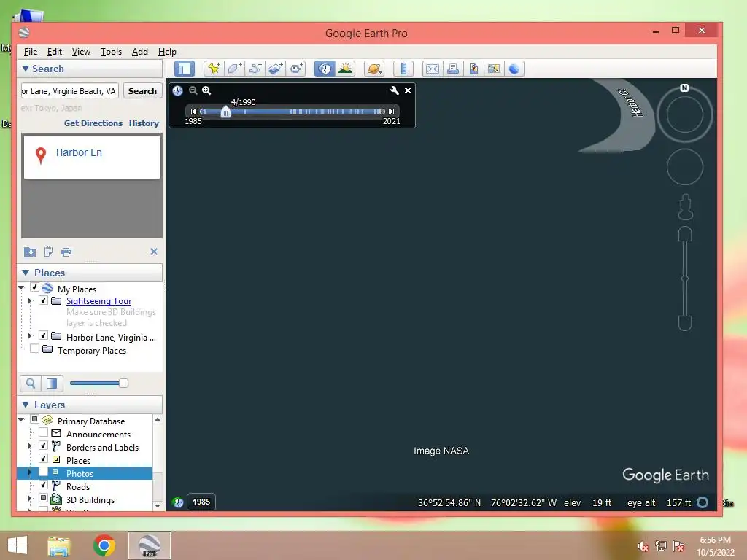
Task: Check Temporary Places checkbox
Action: coord(34,349)
